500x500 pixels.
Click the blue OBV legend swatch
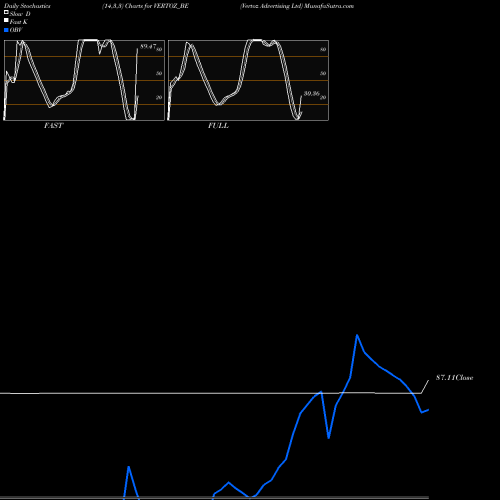[6, 30]
